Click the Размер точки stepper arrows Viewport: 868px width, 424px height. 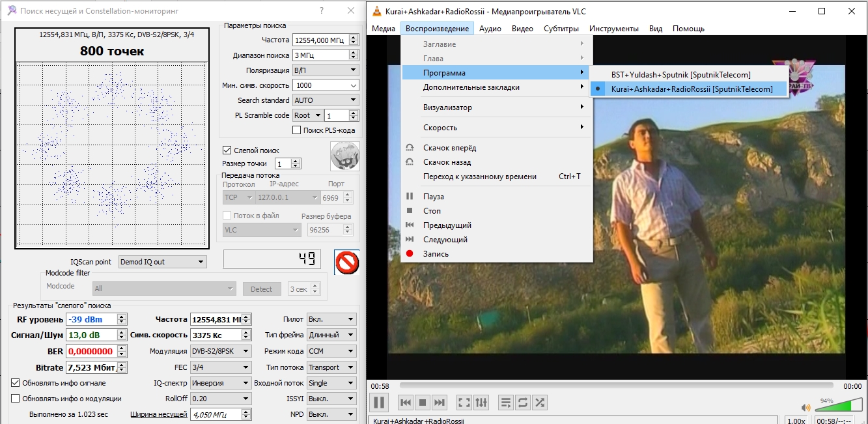(296, 163)
